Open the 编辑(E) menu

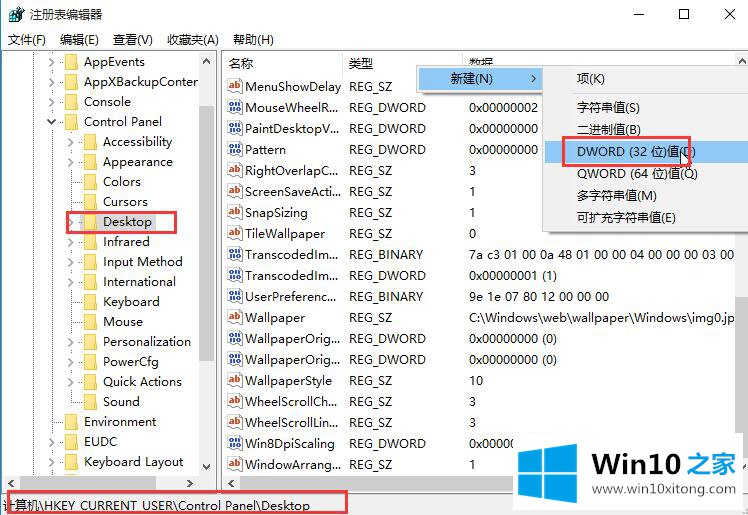point(79,40)
